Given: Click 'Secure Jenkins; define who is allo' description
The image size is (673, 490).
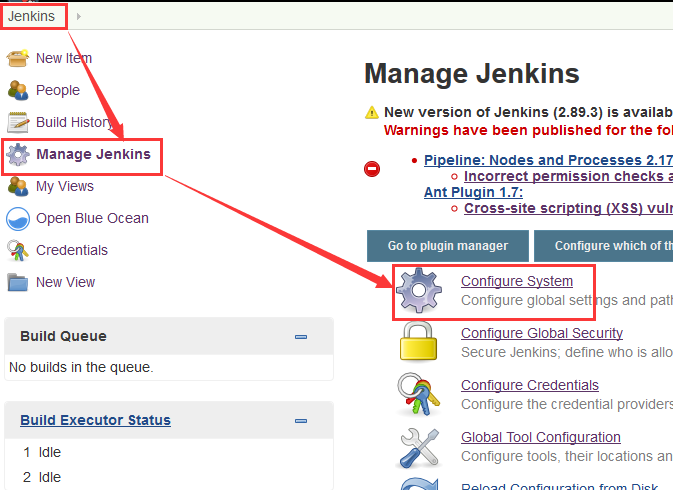Looking at the screenshot, I should tap(567, 352).
